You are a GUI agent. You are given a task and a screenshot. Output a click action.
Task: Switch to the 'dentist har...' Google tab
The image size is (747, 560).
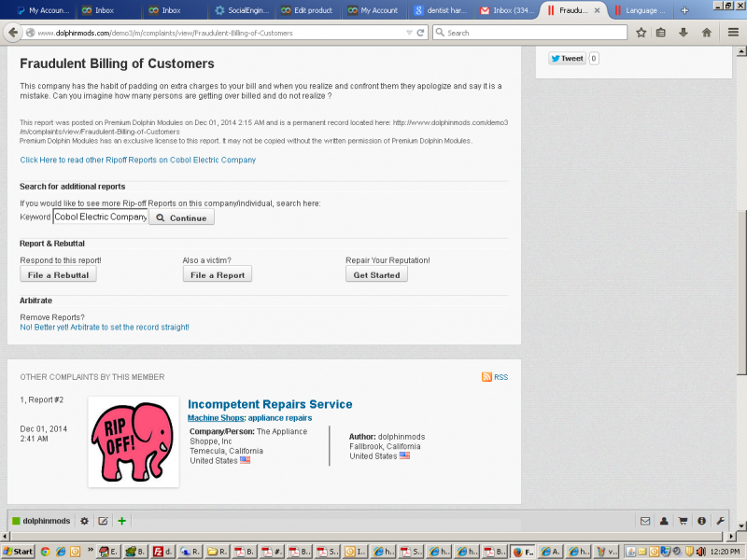[x=441, y=10]
